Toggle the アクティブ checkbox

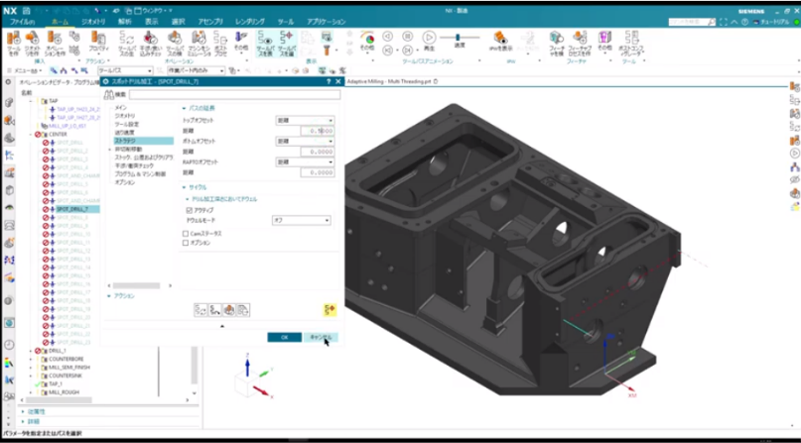click(x=189, y=210)
